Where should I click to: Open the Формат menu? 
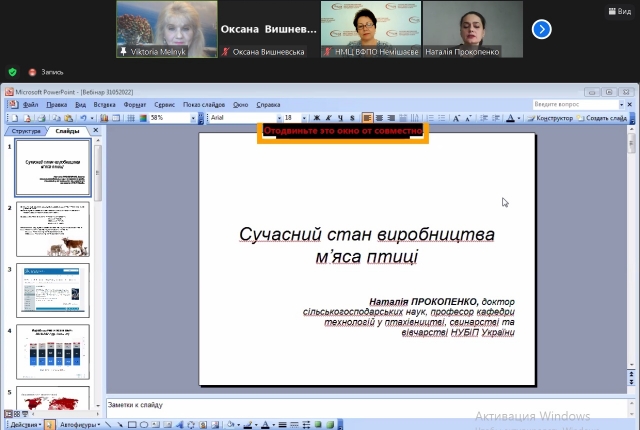(x=135, y=105)
